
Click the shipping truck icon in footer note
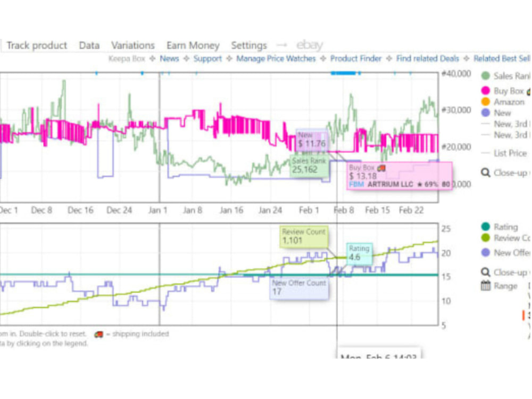tap(99, 334)
